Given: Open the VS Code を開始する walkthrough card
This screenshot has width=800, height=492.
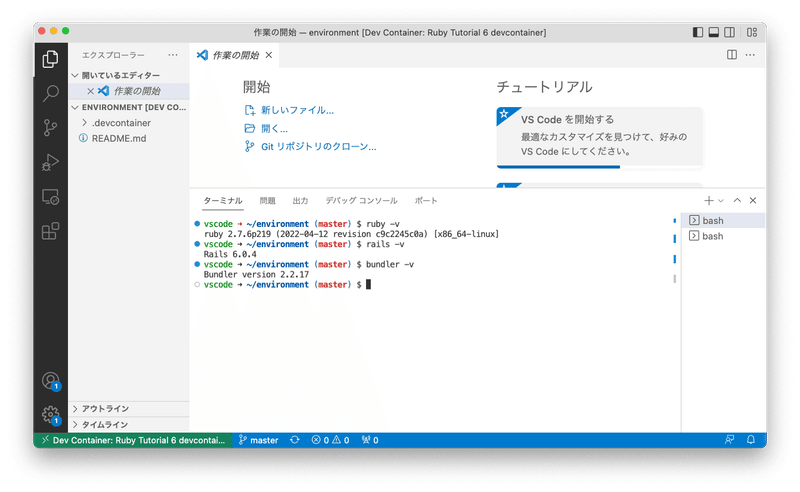Looking at the screenshot, I should 599,137.
